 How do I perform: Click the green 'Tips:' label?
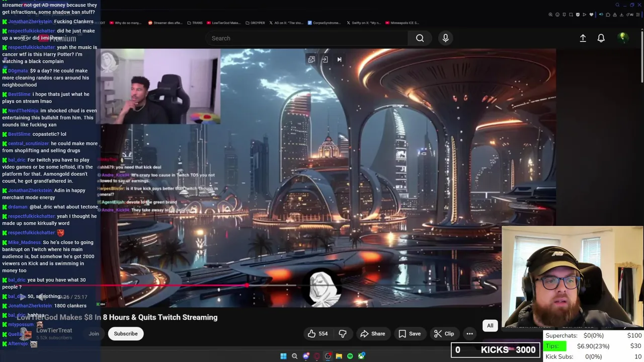[556, 346]
